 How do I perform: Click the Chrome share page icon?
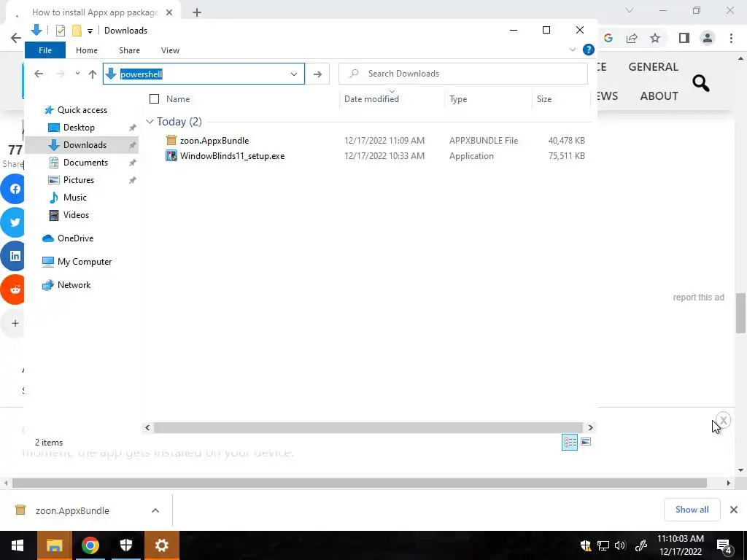click(632, 38)
